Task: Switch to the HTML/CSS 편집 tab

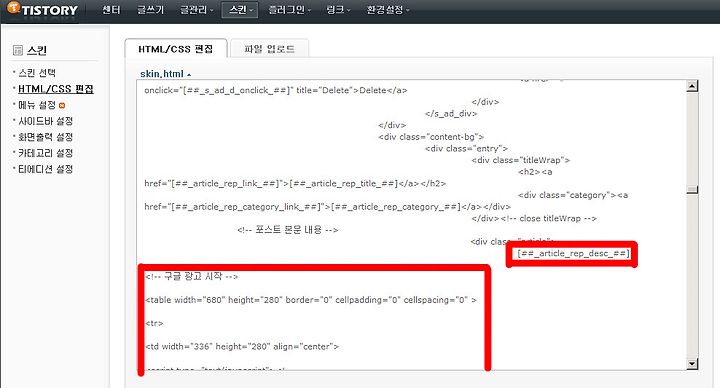Action: tap(176, 49)
